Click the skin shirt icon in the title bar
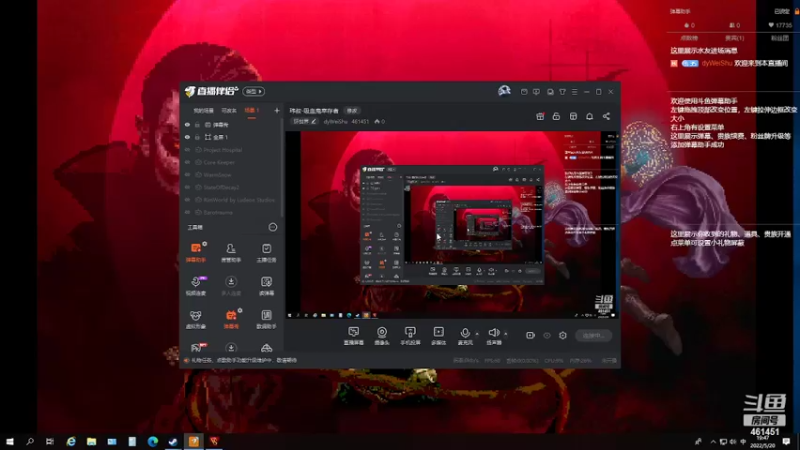The image size is (800, 450). click(x=562, y=92)
